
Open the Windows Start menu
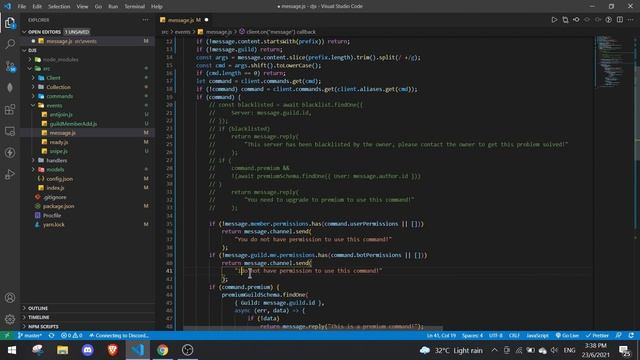coord(11,350)
